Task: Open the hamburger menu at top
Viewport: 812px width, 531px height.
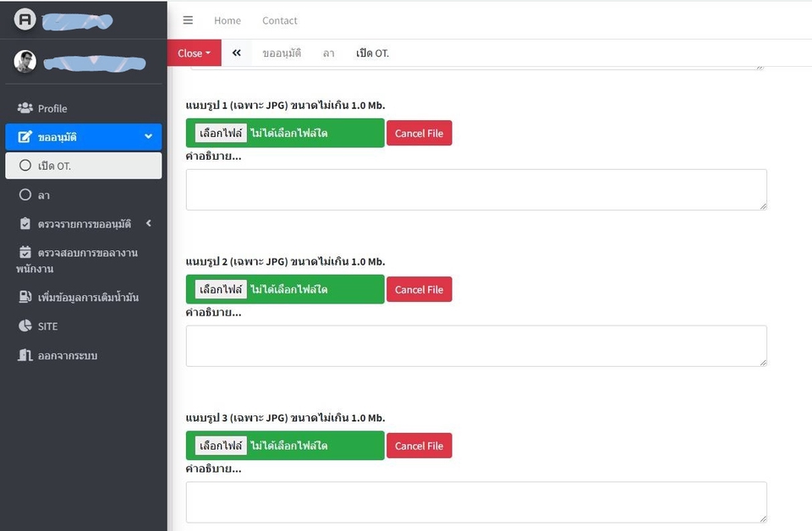Action: [x=188, y=20]
